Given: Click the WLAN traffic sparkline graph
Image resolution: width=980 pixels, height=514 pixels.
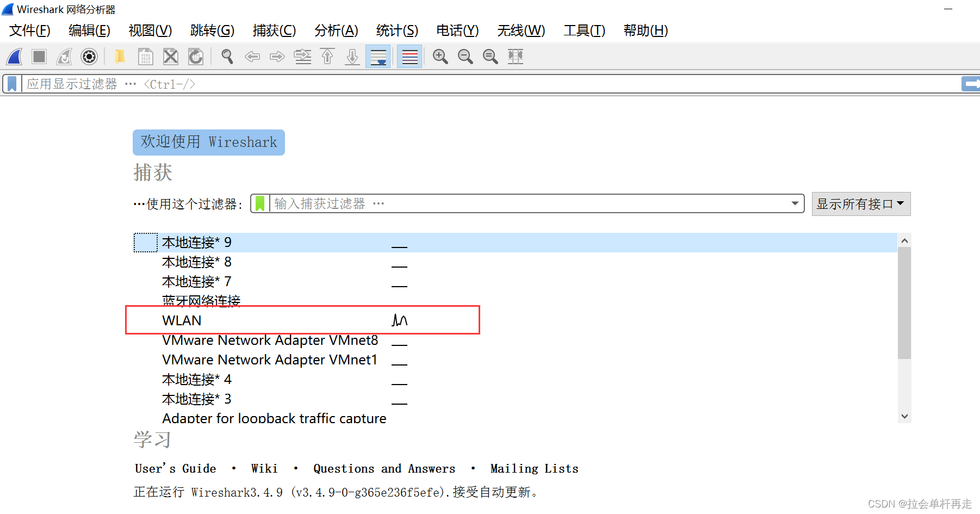Looking at the screenshot, I should point(400,320).
